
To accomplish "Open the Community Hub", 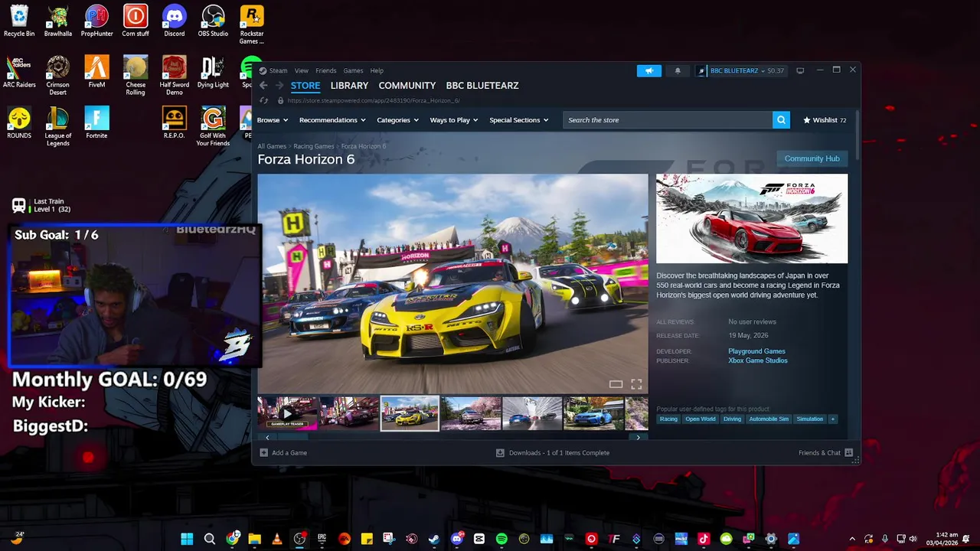I will point(812,158).
